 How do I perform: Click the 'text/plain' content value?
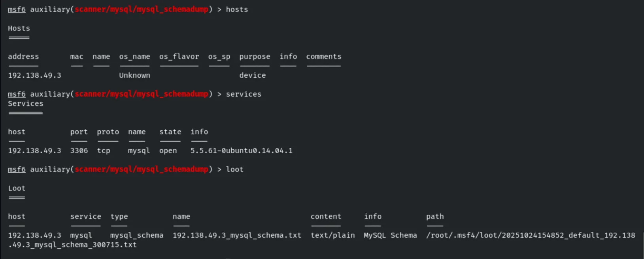332,235
